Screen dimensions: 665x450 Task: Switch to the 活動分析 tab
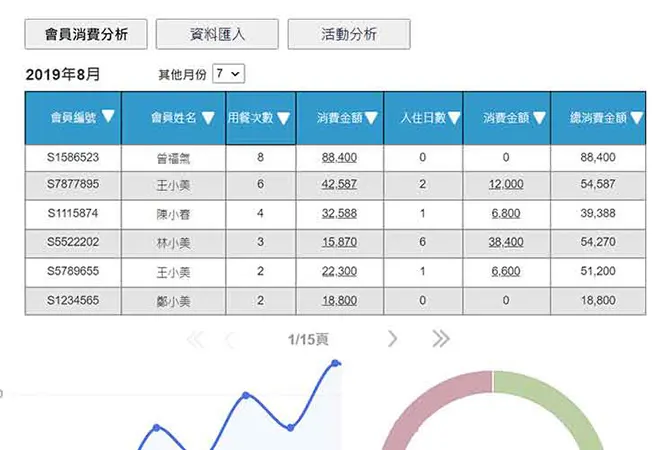click(x=349, y=34)
